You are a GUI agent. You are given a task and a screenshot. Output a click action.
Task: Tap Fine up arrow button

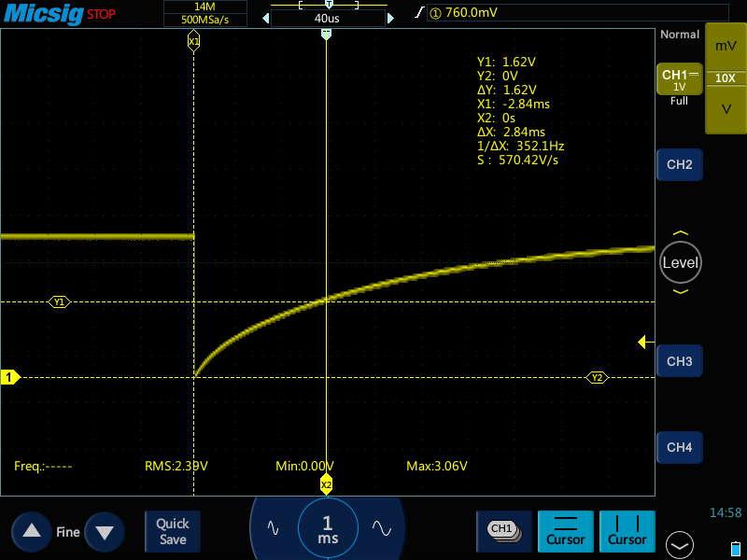pyautogui.click(x=32, y=532)
